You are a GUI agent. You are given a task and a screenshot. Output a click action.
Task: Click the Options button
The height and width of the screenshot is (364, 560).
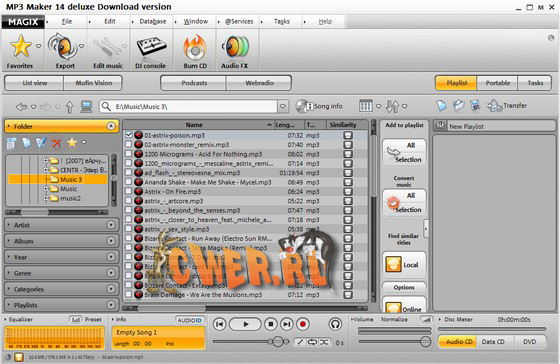point(404,287)
